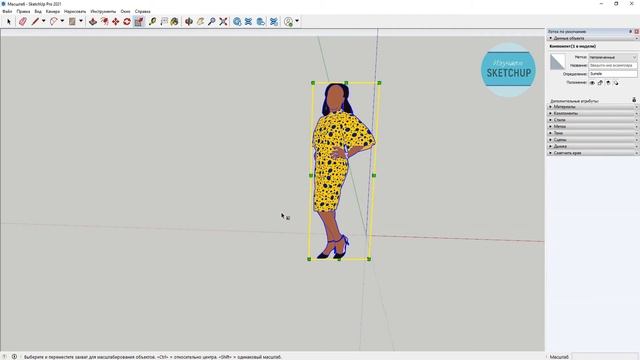Toggle the component lock icon
The width and height of the screenshot is (640, 360).
point(600,83)
